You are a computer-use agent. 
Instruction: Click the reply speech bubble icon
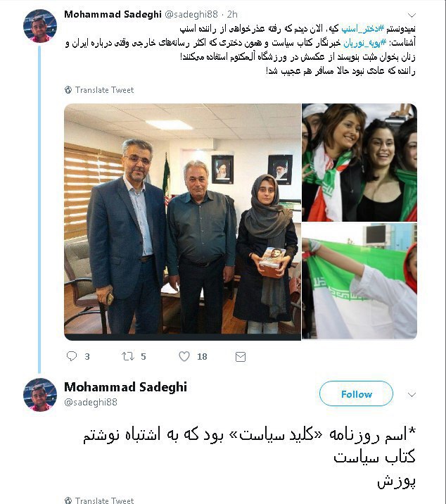[x=71, y=356]
